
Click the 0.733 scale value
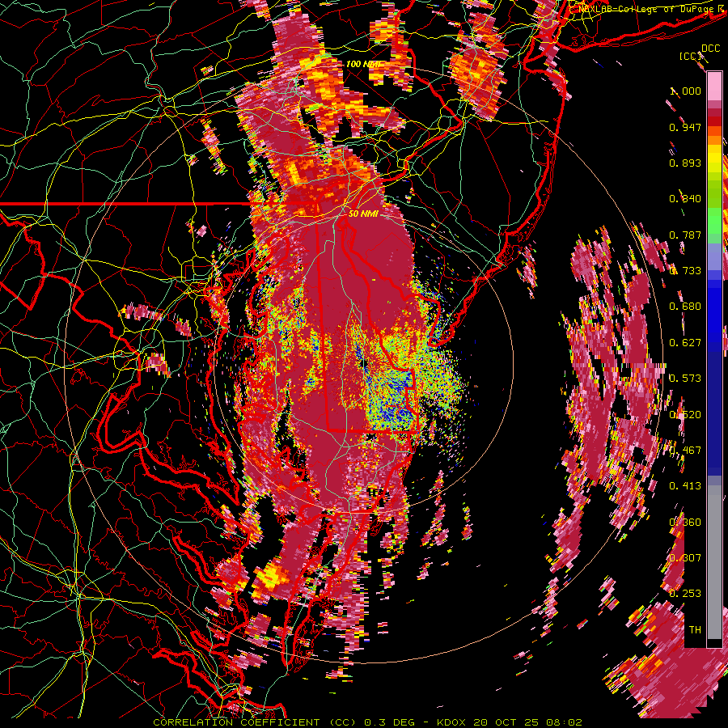pyautogui.click(x=685, y=271)
